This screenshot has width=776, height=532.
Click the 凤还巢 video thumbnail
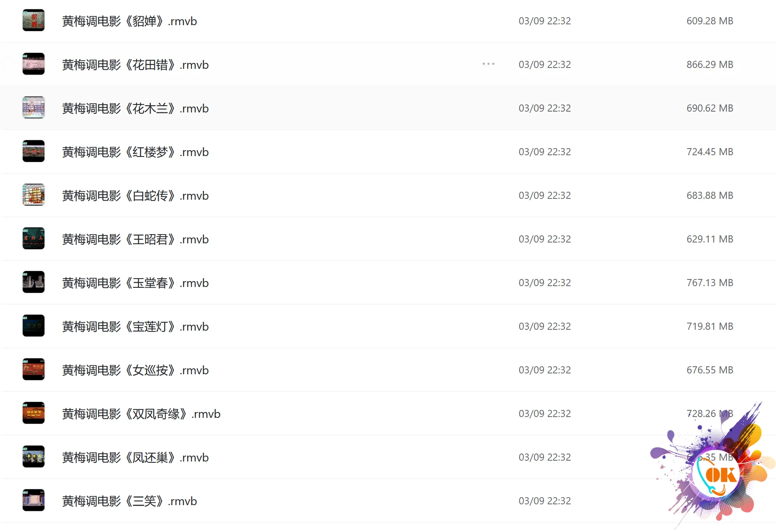34,457
